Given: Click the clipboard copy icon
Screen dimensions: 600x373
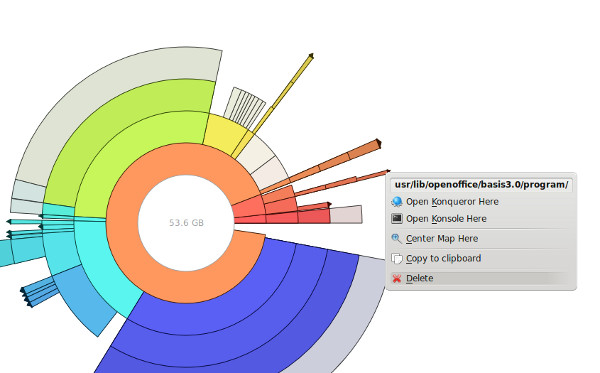Looking at the screenshot, I should (x=397, y=259).
